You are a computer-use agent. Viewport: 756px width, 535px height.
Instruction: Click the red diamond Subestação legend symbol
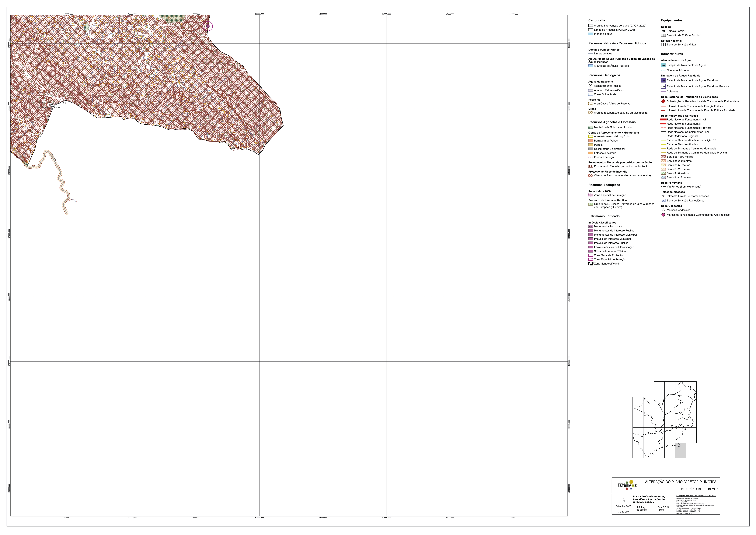click(663, 101)
